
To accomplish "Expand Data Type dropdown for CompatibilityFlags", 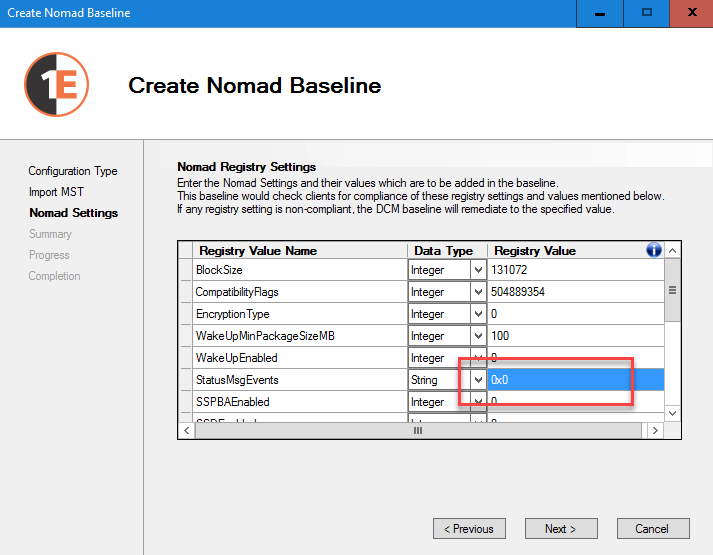I will [x=478, y=292].
